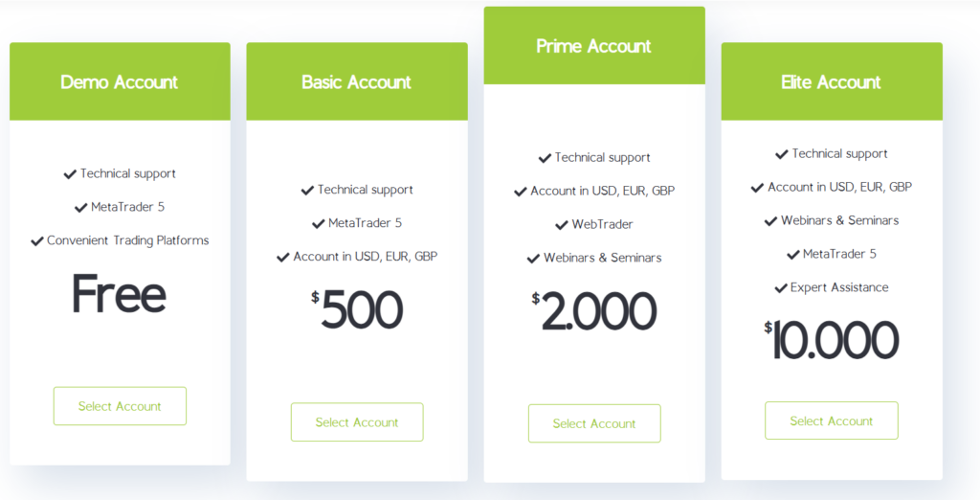
Task: Click the $10.000 price label
Action: point(832,341)
